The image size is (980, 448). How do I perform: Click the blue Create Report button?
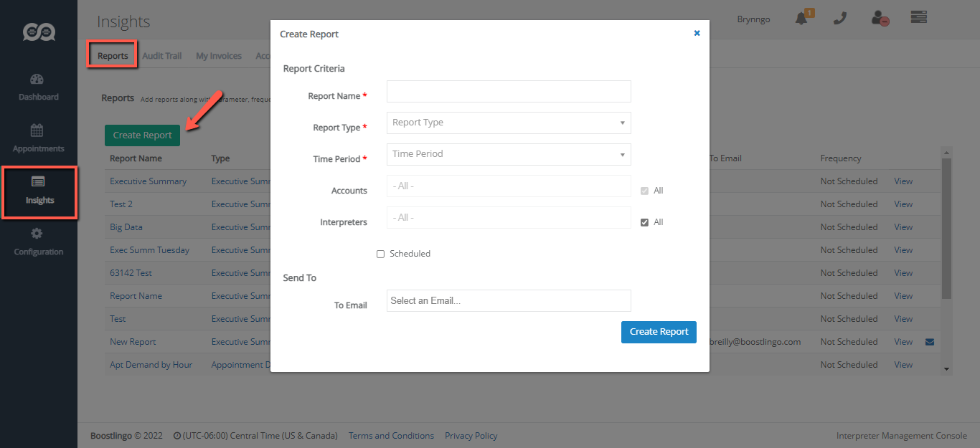659,332
